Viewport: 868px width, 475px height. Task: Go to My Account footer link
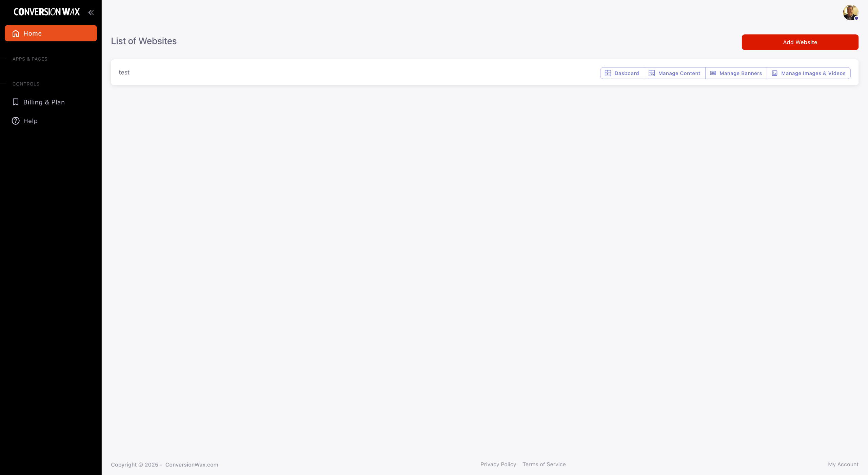(843, 464)
